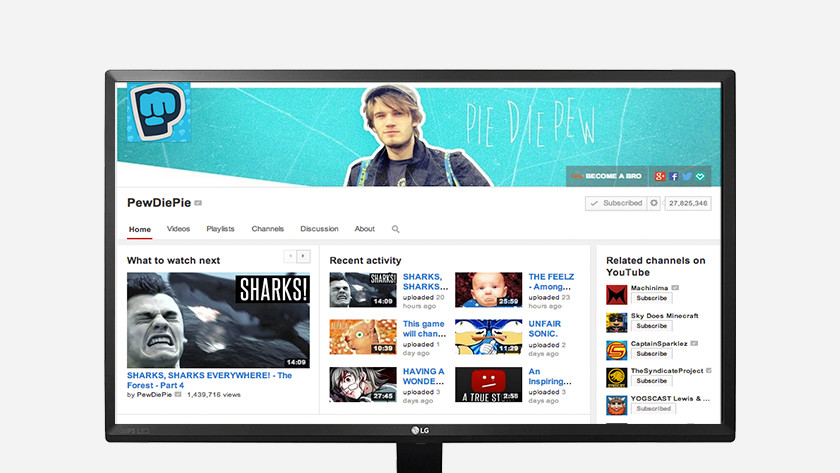Click 'An Inspiring...' video title
The width and height of the screenshot is (840, 473).
pos(550,377)
